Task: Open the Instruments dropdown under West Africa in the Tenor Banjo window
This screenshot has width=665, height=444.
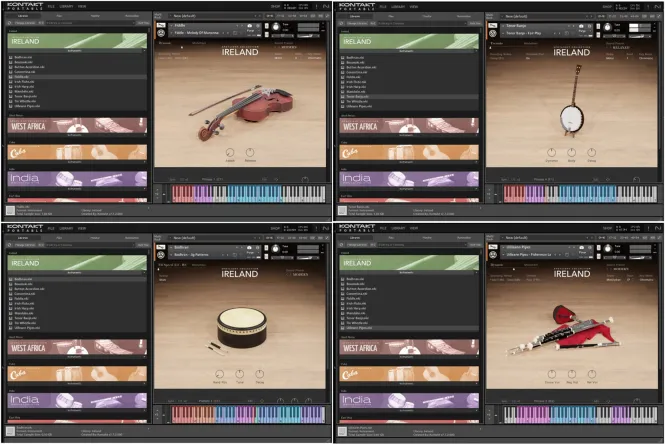Action: pyautogui.click(x=409, y=135)
